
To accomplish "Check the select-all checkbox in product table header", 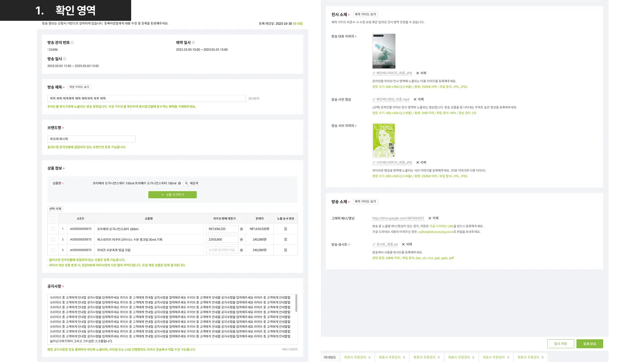I will [x=53, y=219].
